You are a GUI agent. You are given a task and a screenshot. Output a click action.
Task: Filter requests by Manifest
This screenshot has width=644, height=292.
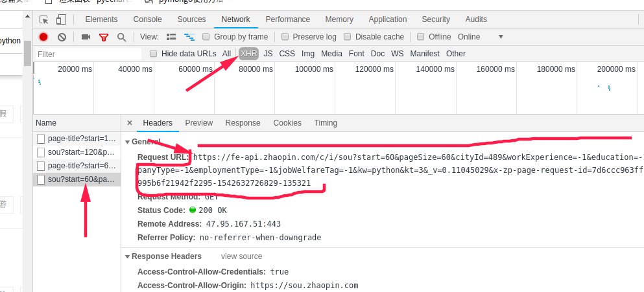(x=425, y=54)
